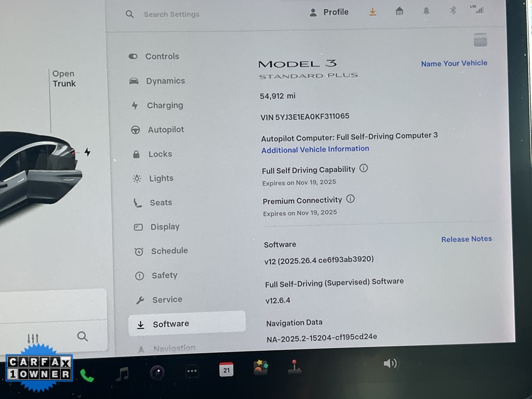
Task: Tap the software download arrow icon
Action: click(373, 12)
